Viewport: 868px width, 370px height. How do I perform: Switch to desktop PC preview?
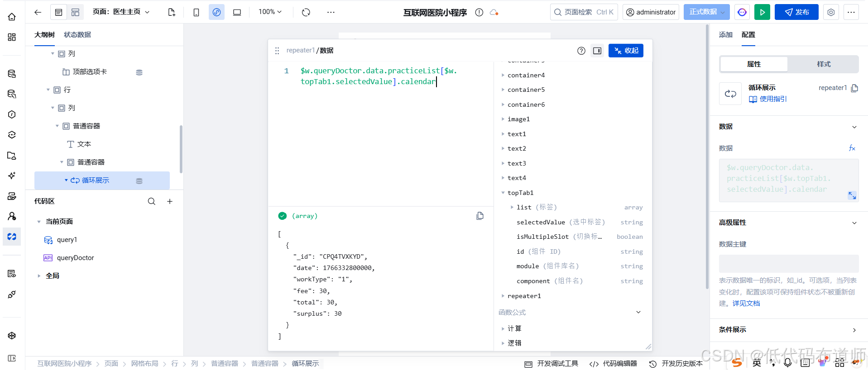237,12
